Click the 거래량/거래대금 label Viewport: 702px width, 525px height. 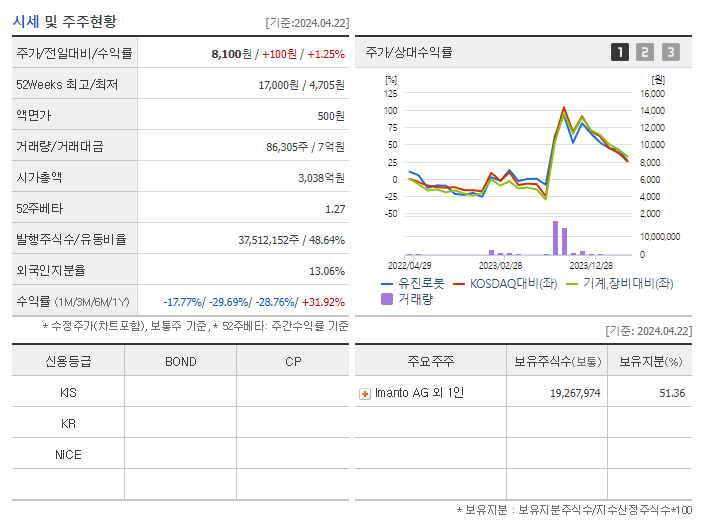click(60, 146)
